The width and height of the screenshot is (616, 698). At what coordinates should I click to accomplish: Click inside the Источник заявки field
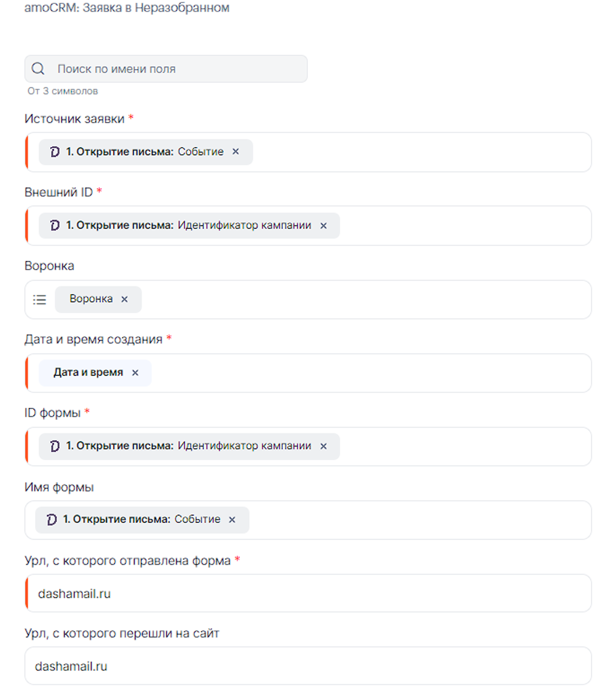click(418, 152)
